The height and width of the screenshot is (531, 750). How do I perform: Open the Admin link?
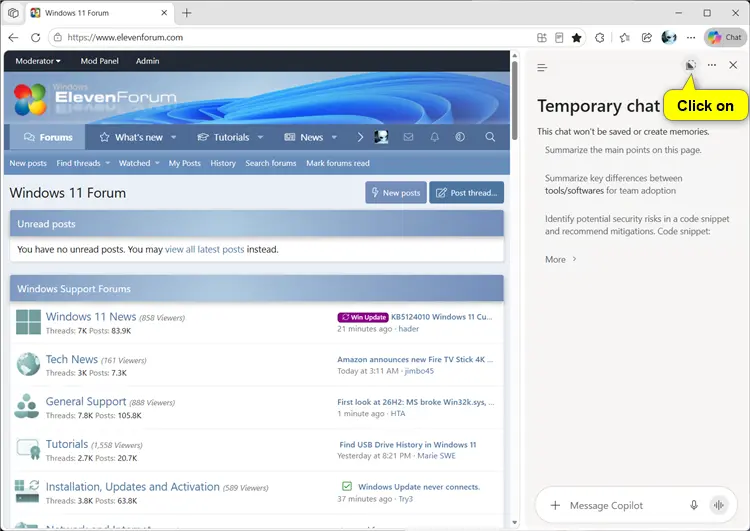(x=147, y=61)
